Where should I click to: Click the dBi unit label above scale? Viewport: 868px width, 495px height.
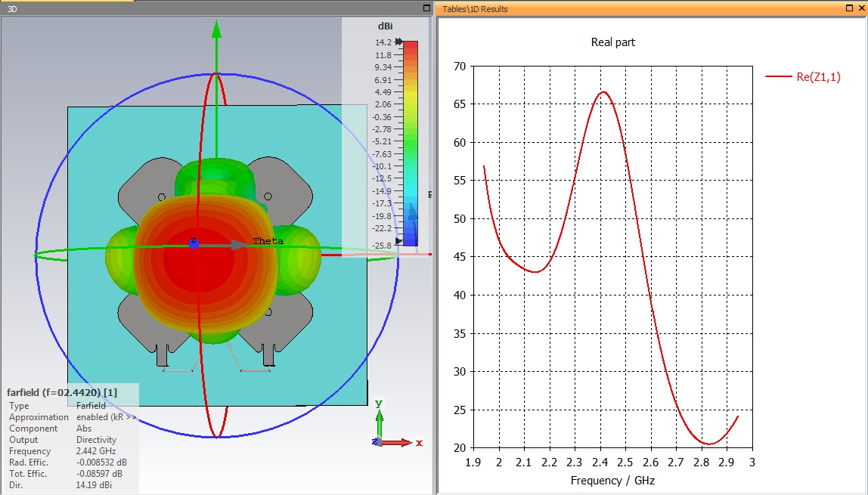click(386, 26)
